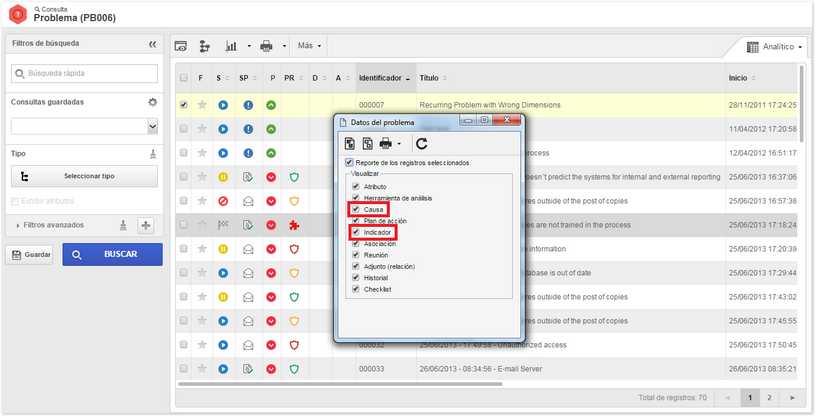Clear advanced filters with broom icon
Image resolution: width=815 pixels, height=416 pixels.
[x=123, y=225]
